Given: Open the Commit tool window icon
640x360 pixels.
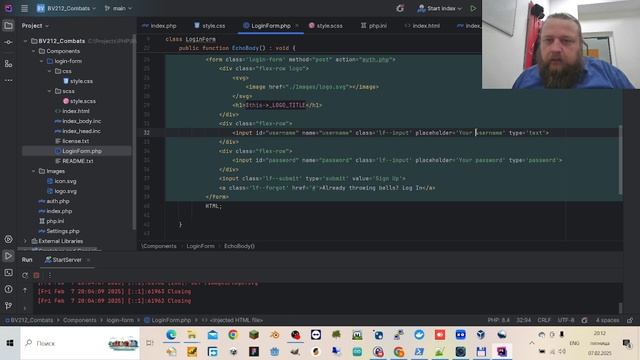Looking at the screenshot, I should pos(8,42).
